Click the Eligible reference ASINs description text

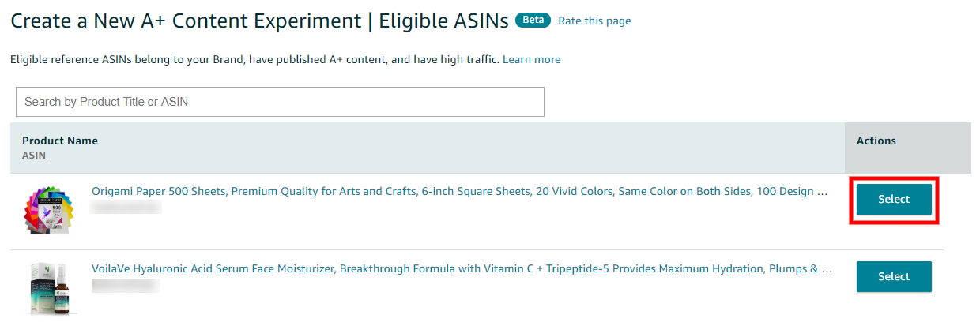point(253,60)
